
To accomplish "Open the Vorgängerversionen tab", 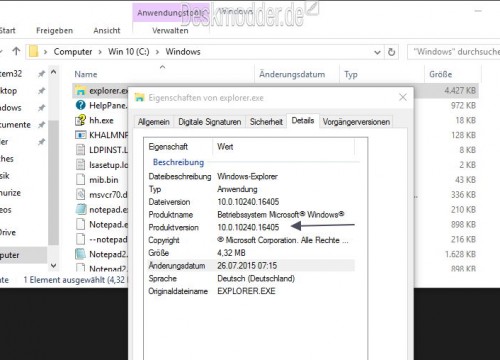I will (x=356, y=122).
